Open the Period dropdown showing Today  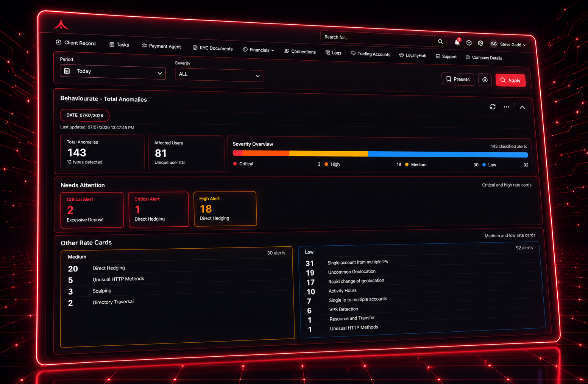113,71
